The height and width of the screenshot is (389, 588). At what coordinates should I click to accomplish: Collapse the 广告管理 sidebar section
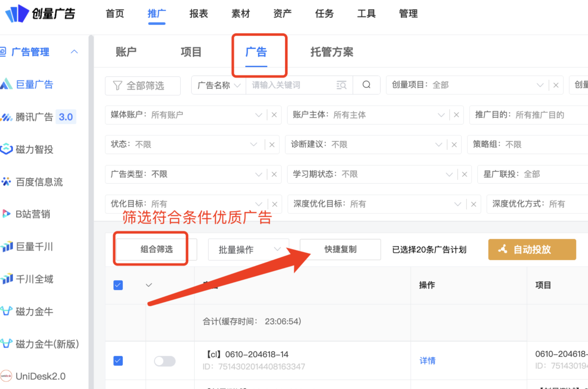[74, 52]
